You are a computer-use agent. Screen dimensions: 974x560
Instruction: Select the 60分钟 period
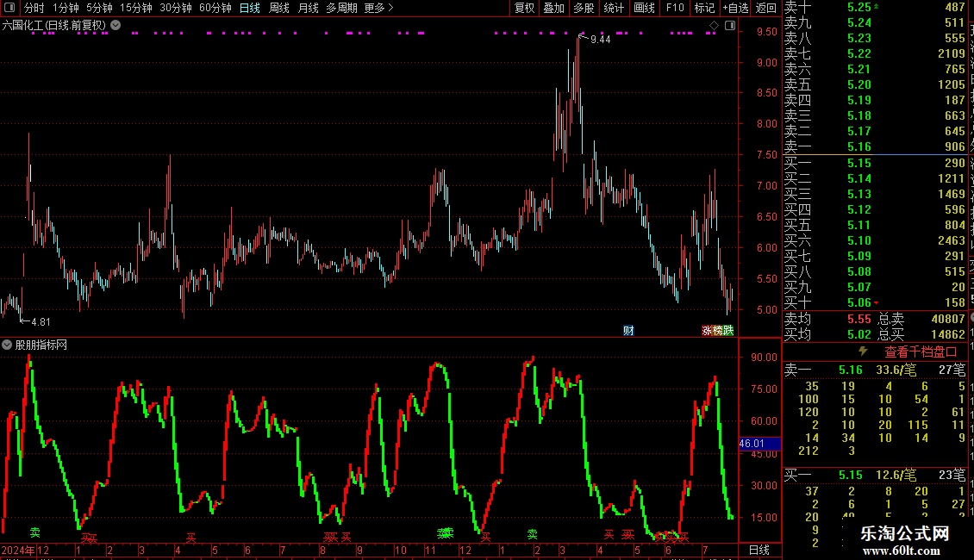point(215,8)
